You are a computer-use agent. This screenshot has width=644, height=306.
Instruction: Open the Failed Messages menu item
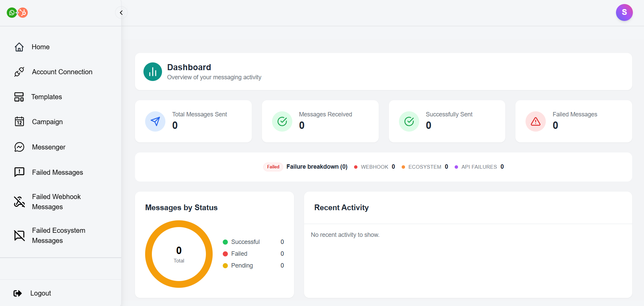click(57, 172)
